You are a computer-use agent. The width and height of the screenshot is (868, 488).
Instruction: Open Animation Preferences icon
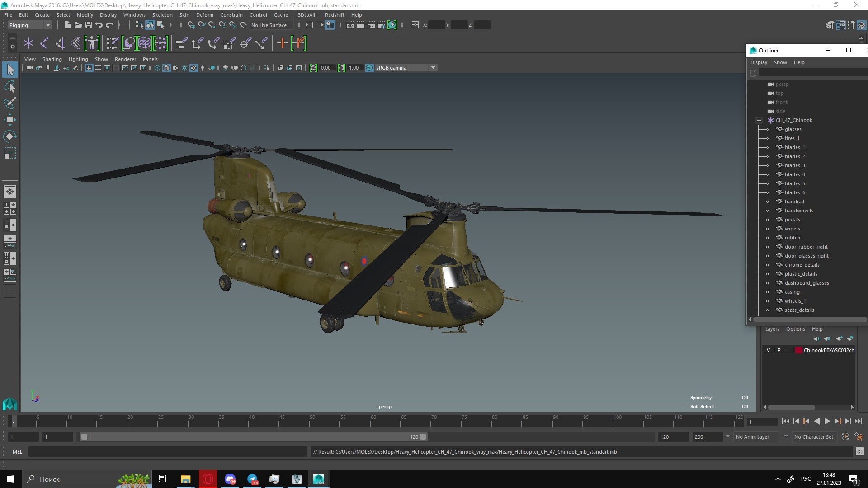(859, 437)
